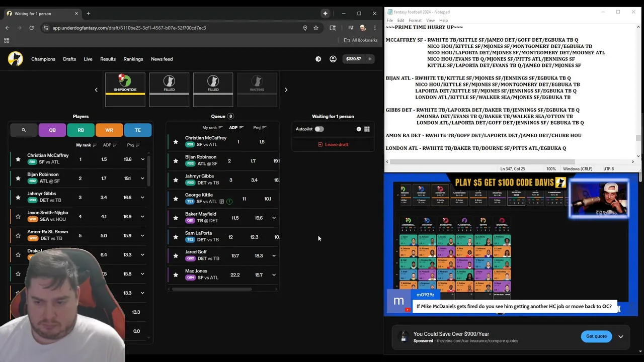The height and width of the screenshot is (362, 644).
Task: Open the All Bookmarks folder
Action: (x=361, y=40)
